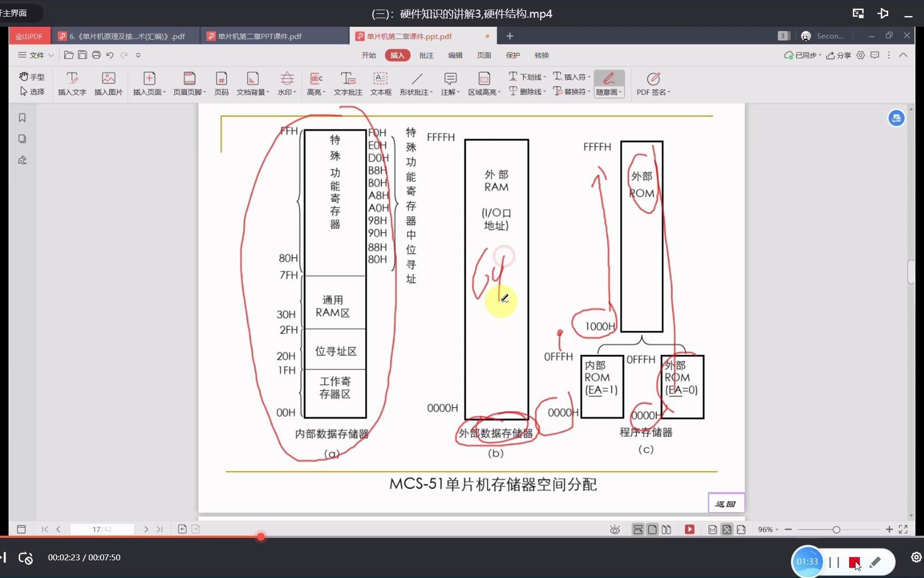Click the print icon in quick toolbar

click(96, 55)
